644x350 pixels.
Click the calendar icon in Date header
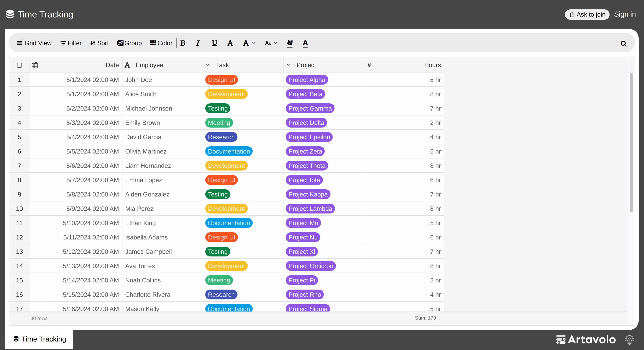tap(35, 65)
